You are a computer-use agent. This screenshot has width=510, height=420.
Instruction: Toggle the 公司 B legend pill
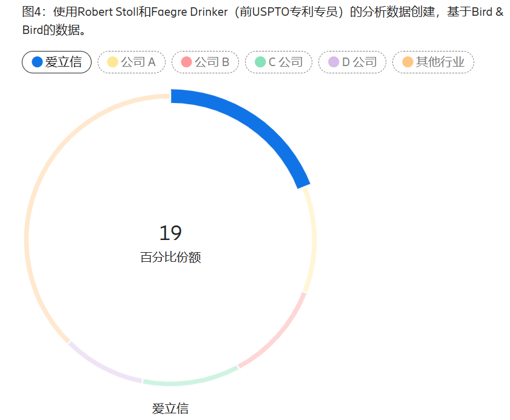coord(205,62)
